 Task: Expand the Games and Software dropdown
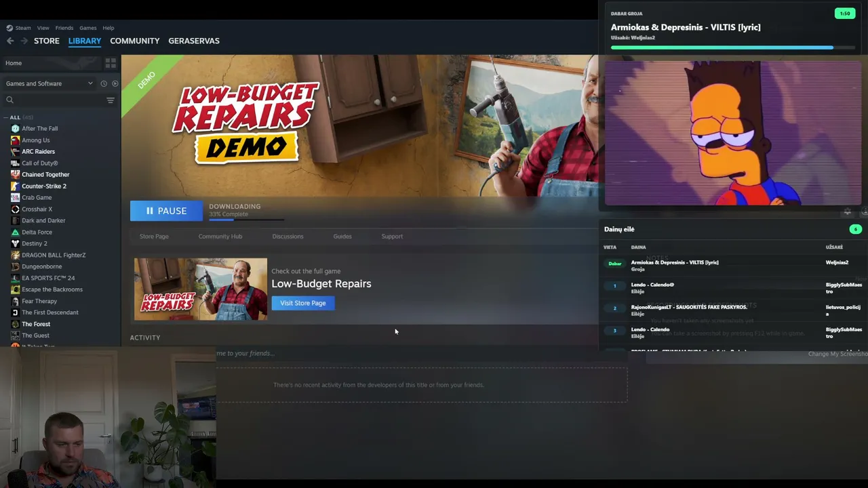[49, 84]
